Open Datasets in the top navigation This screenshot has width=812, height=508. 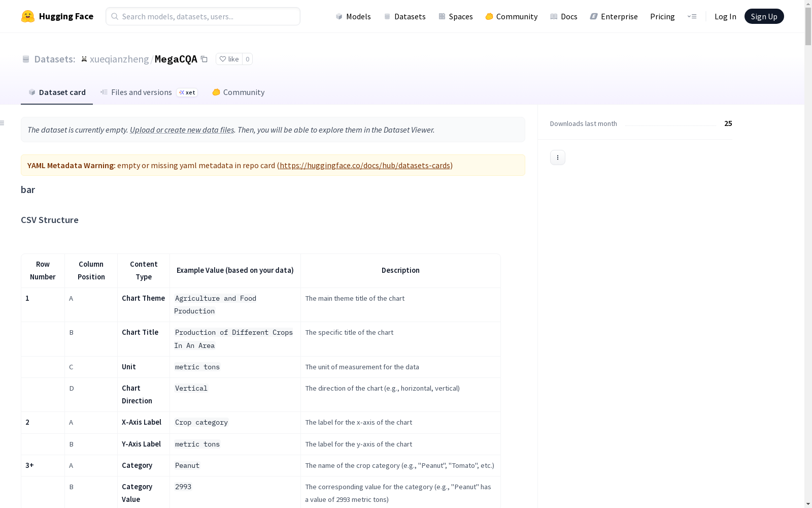(x=404, y=16)
